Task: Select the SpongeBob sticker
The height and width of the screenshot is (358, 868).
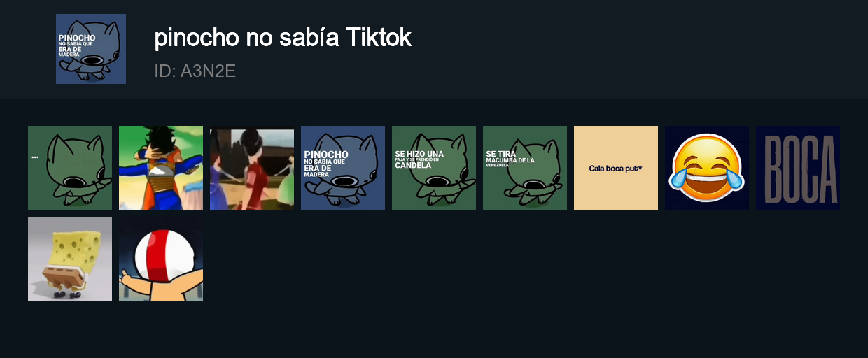Action: coord(70,259)
